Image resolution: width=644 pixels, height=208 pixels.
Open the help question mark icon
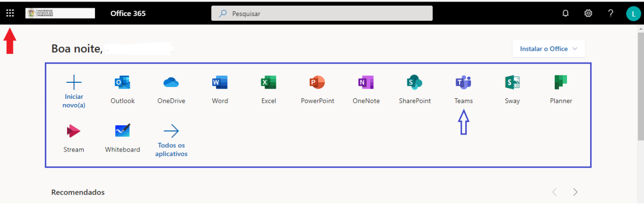(x=610, y=13)
